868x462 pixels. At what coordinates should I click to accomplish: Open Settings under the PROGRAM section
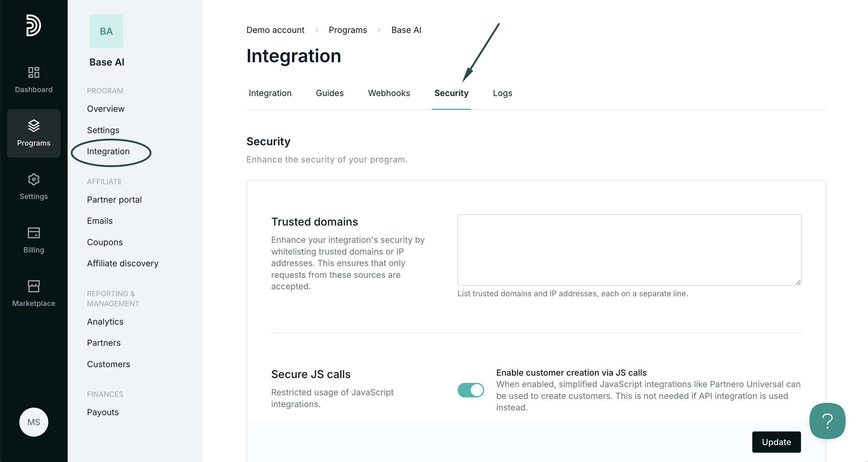pyautogui.click(x=103, y=130)
